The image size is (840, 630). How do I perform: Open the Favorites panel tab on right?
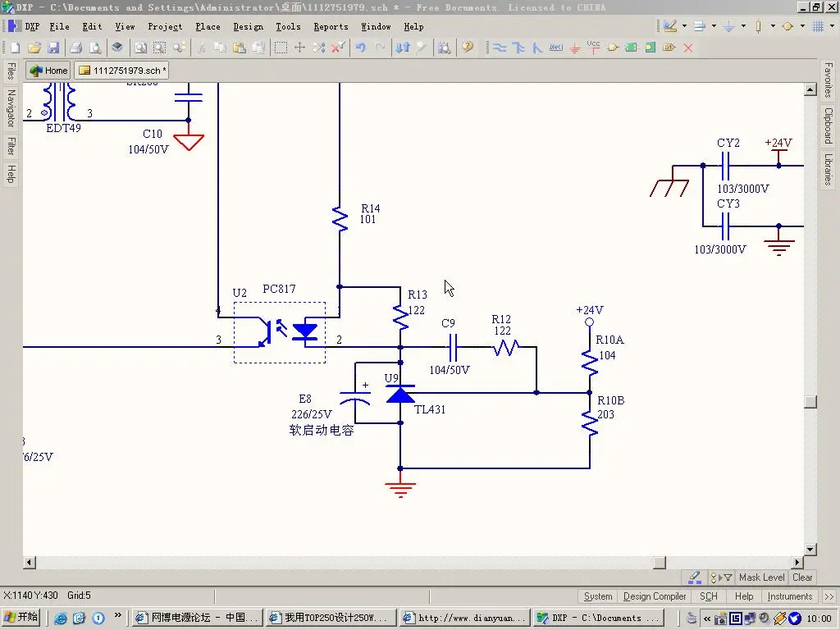click(829, 80)
